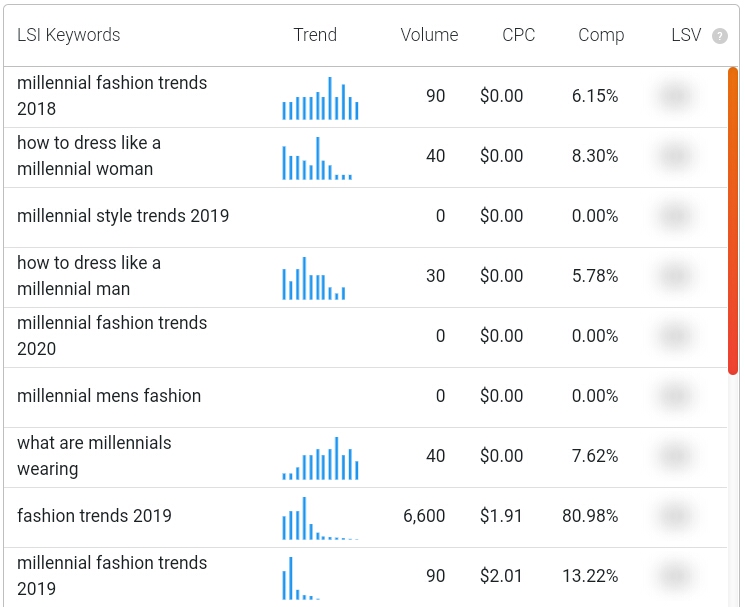The width and height of the screenshot is (745, 607).
Task: Click volume value 6,600
Action: point(424,516)
